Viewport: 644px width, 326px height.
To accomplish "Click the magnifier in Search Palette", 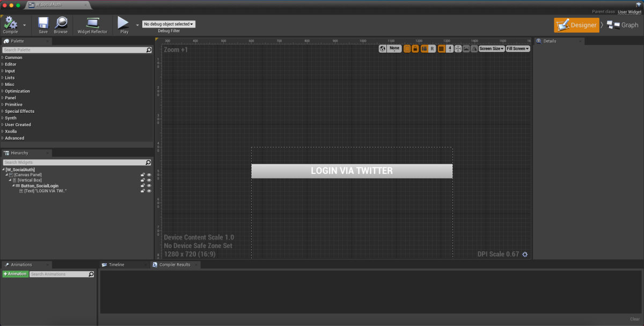I will tap(149, 50).
